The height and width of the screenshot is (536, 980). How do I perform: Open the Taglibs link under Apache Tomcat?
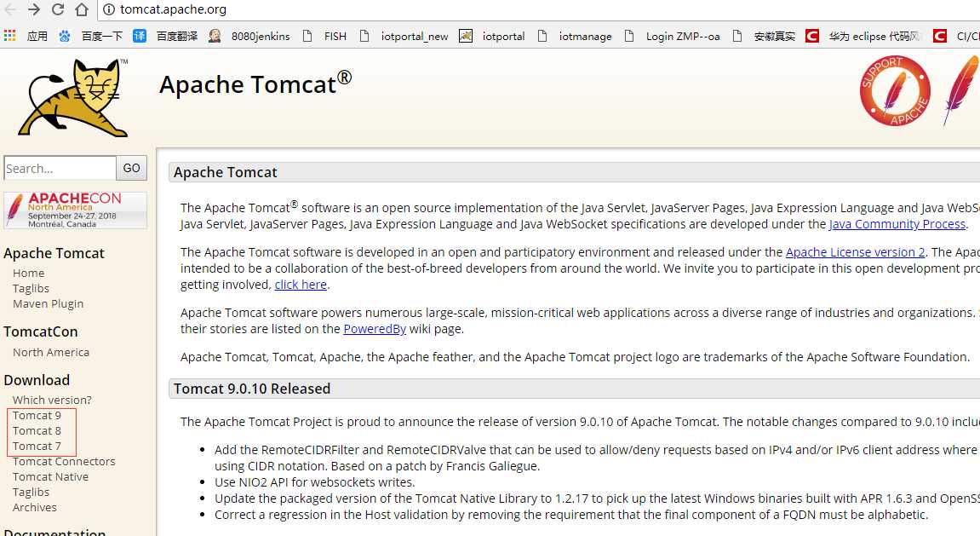point(31,288)
